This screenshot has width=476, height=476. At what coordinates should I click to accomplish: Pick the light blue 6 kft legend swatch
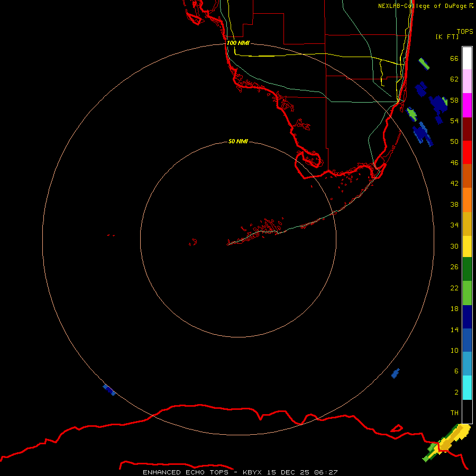pyautogui.click(x=467, y=364)
